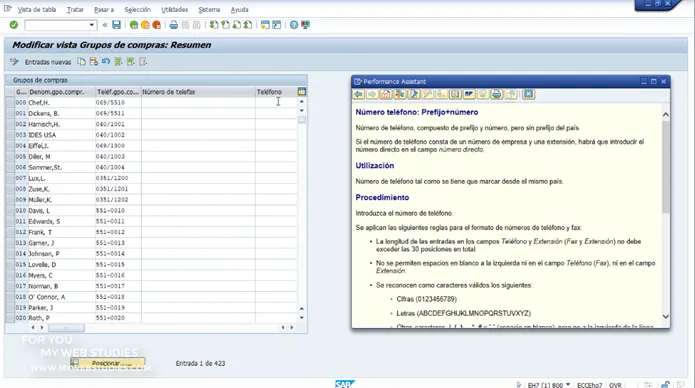Open the Tratar menu
Viewport: 695px width, 388px height.
(x=75, y=9)
